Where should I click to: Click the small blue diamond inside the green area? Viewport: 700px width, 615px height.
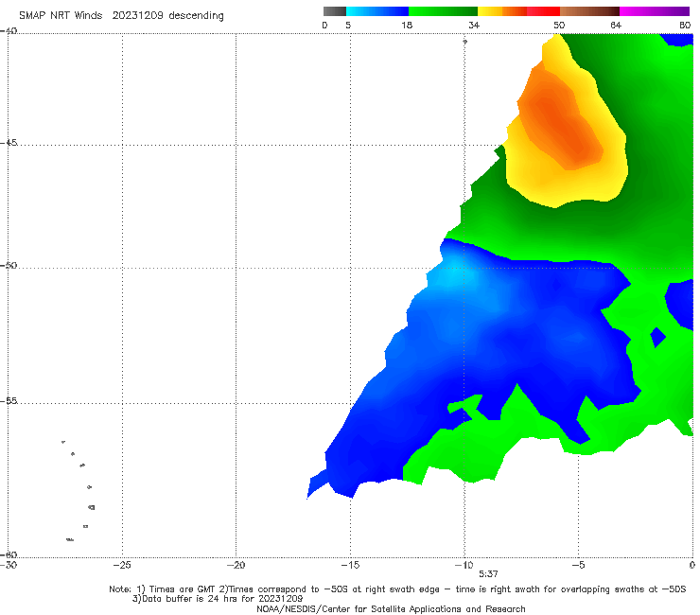[x=657, y=337]
